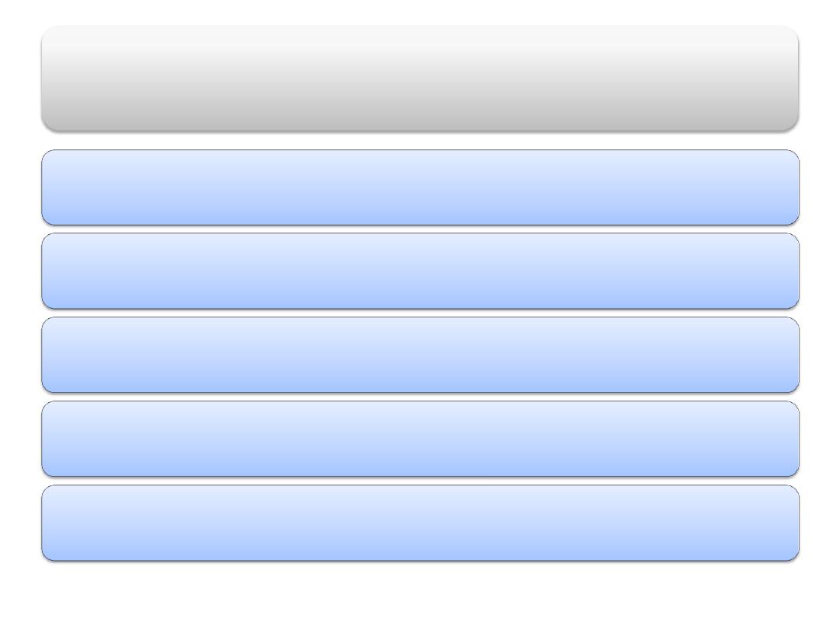The height and width of the screenshot is (630, 840).
Task: Select the first blue rounded box
Action: point(420,187)
